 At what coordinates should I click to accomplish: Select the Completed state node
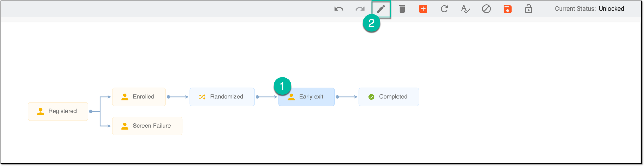pyautogui.click(x=389, y=97)
